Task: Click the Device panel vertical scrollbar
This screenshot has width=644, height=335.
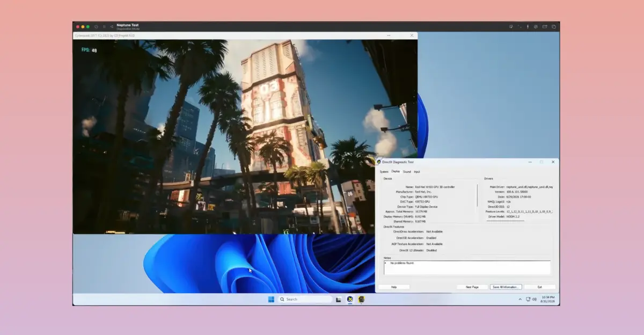Action: [477, 196]
